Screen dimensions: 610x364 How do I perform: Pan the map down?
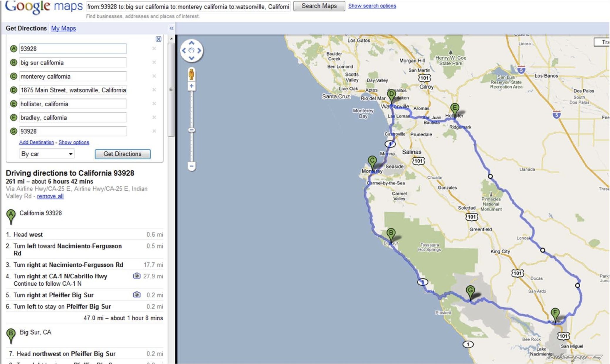click(x=191, y=58)
